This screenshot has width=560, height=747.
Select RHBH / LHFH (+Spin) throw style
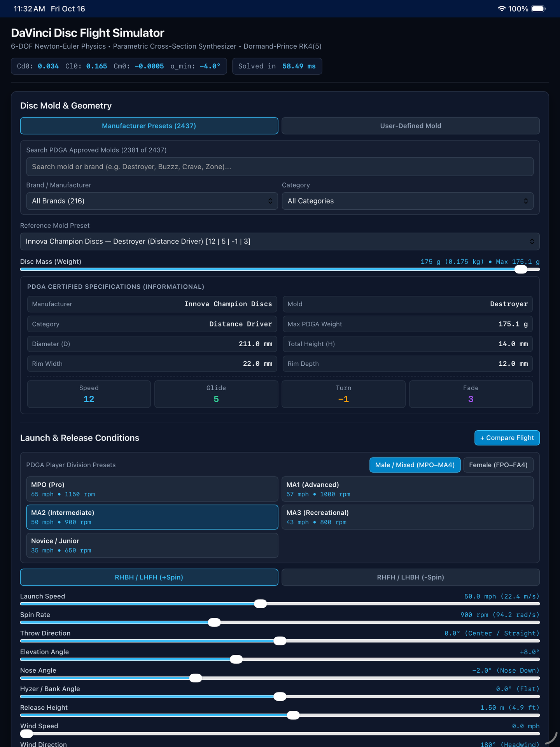(149, 577)
